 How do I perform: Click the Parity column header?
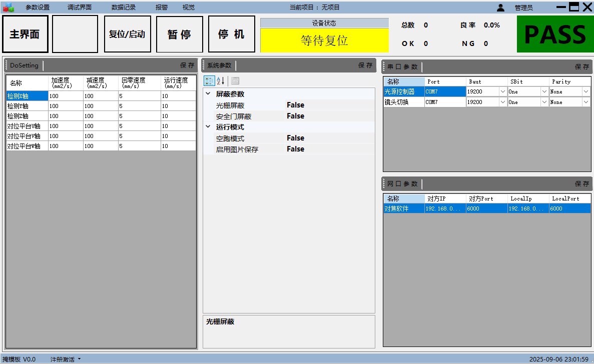coord(570,81)
